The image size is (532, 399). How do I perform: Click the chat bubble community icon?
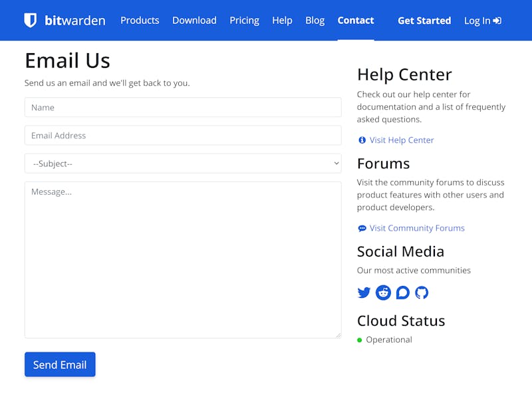[403, 293]
